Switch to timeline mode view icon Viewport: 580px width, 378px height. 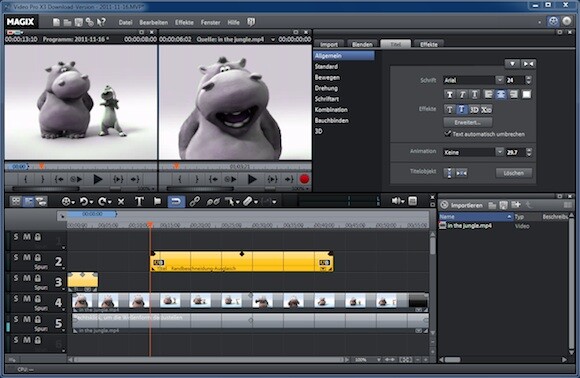pyautogui.click(x=28, y=201)
